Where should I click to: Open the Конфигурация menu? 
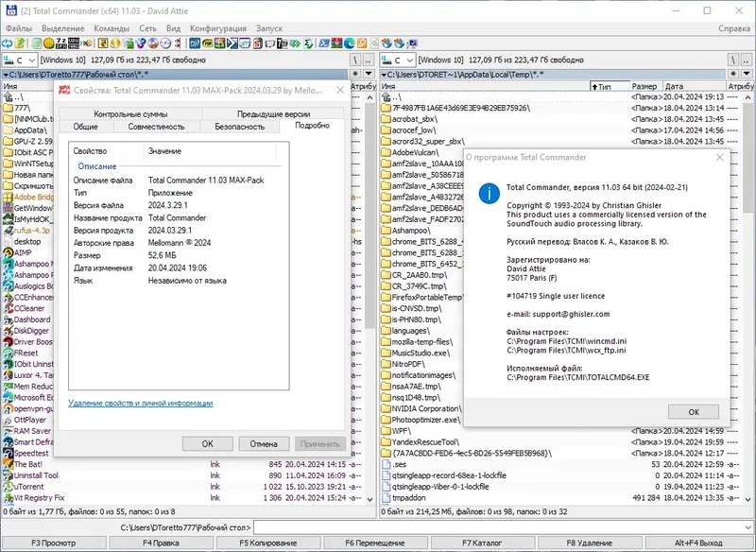[218, 28]
